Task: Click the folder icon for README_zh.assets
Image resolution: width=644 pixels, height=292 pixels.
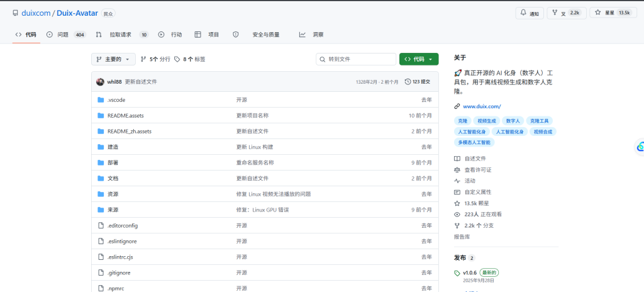Action: point(101,131)
